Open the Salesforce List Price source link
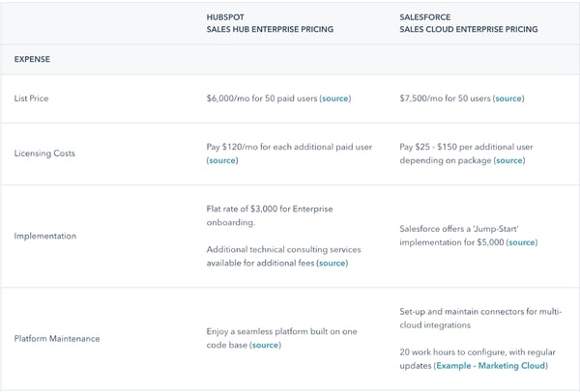Image resolution: width=580 pixels, height=392 pixels. (508, 98)
